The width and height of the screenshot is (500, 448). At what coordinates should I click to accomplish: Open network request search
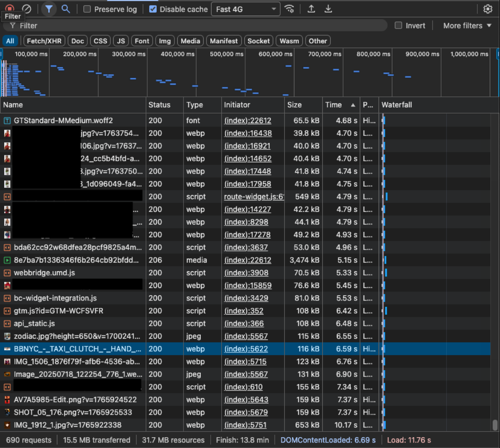point(66,9)
